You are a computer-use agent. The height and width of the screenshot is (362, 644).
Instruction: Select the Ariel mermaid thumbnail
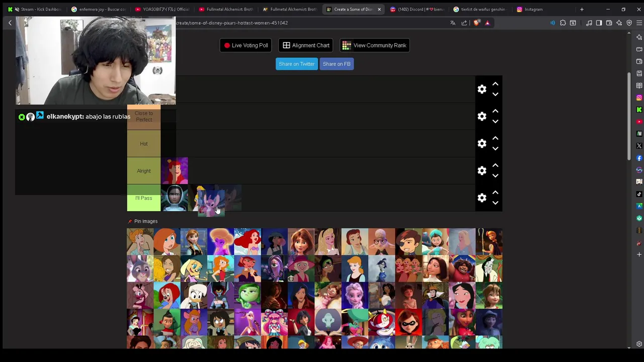[x=248, y=241]
